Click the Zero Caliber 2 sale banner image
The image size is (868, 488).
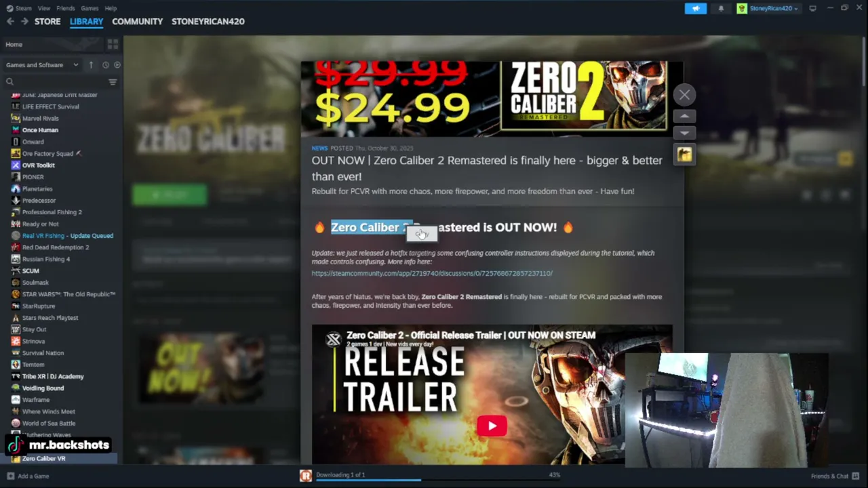[492, 98]
